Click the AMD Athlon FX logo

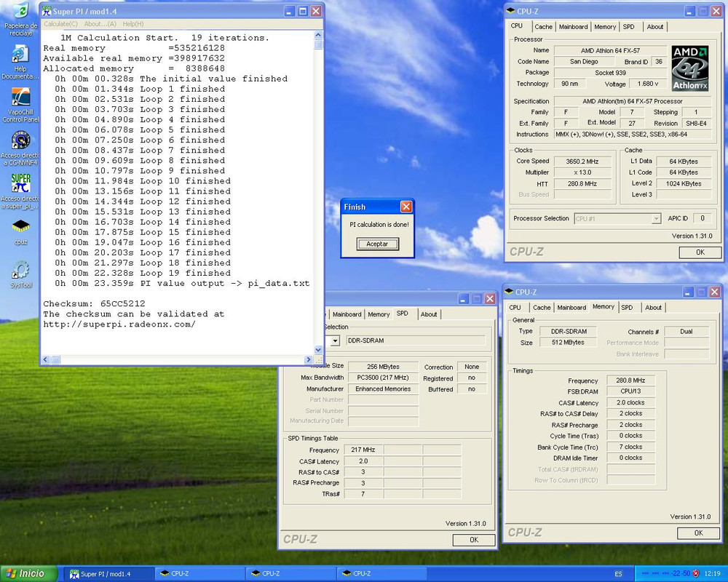coord(690,68)
